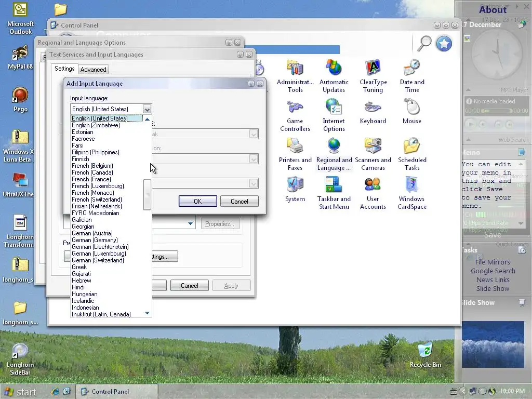Open Google Search link in sidebar
532x399 pixels.
[493, 271]
